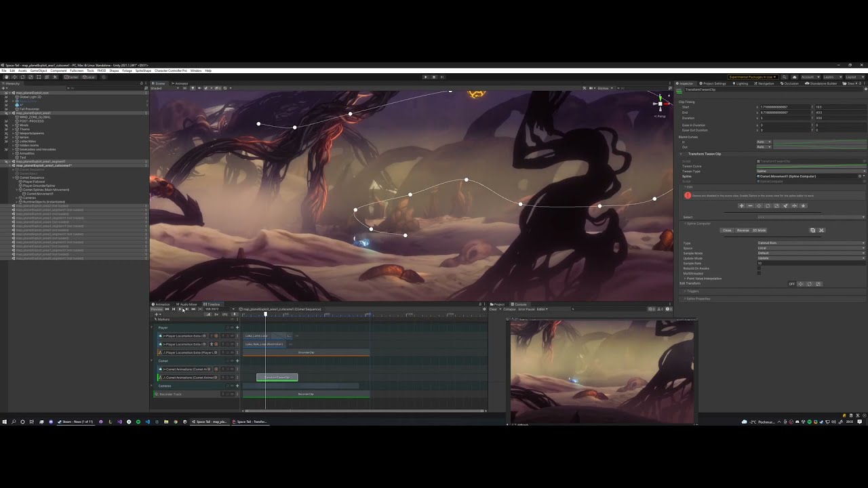
Task: Switch to the Audio Mixer tab
Action: click(187, 304)
